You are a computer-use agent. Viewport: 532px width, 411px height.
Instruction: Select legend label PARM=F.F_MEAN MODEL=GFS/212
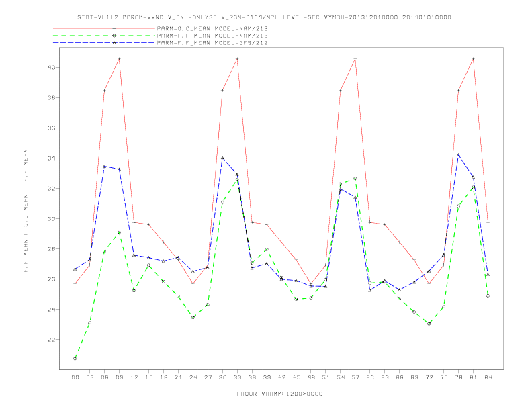212,43
